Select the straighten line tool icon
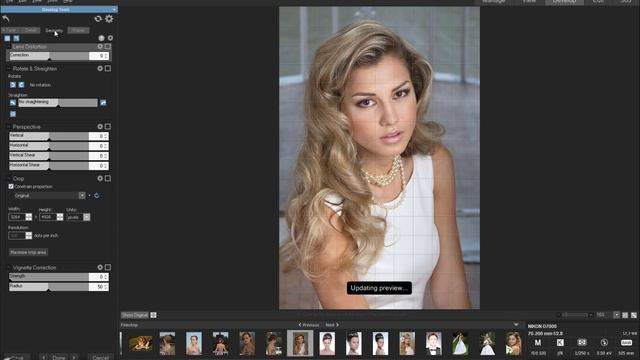Image resolution: width=640 pixels, height=360 pixels. 13,103
